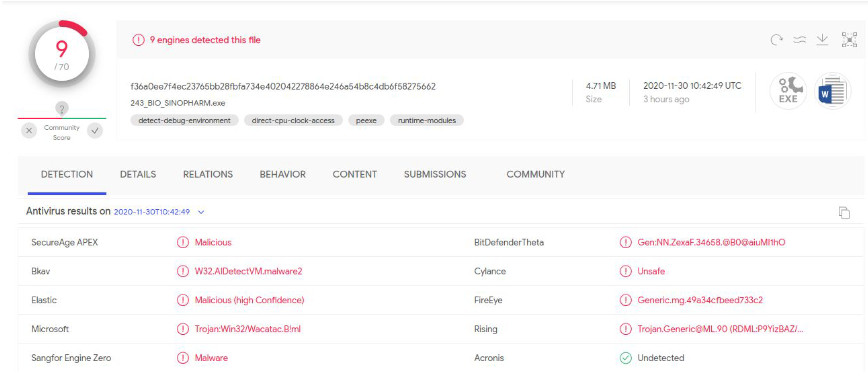Open the DETECTION tab
This screenshot has height=377, width=868.
click(67, 174)
